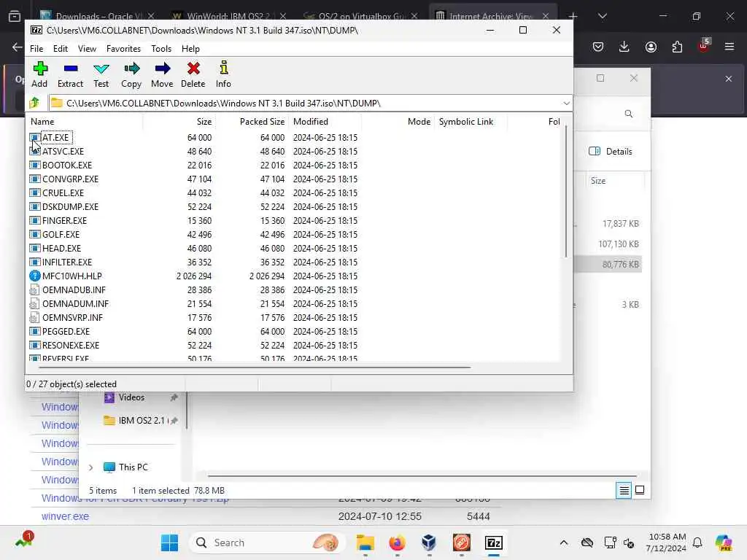Viewport: 747px width, 560px height.
Task: Expand the 7-Zip address path dropdown
Action: pos(566,103)
